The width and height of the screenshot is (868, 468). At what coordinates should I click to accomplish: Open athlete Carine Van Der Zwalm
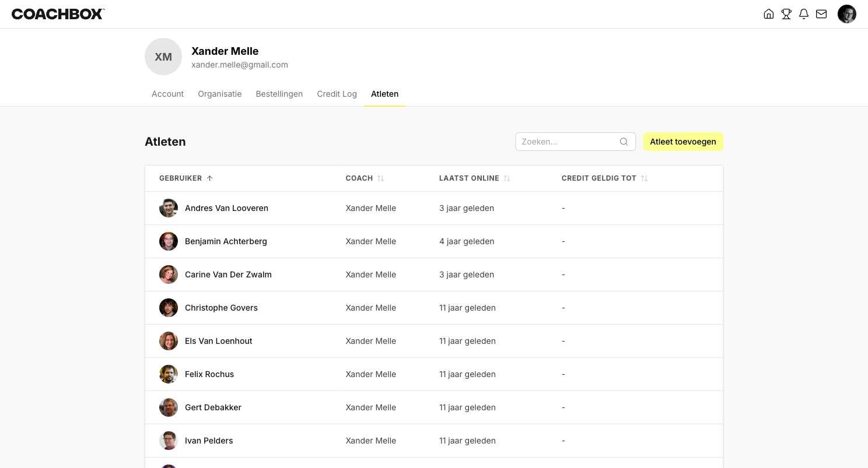click(228, 275)
